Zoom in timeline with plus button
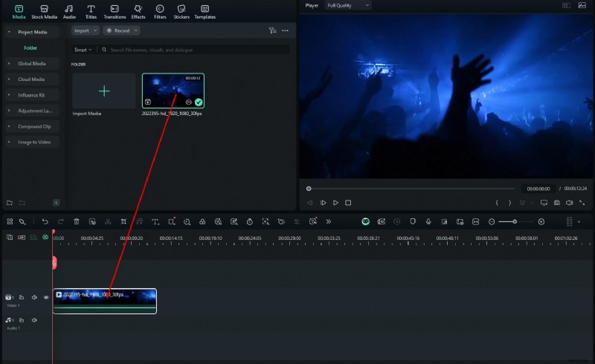The width and height of the screenshot is (595, 364). coord(541,222)
